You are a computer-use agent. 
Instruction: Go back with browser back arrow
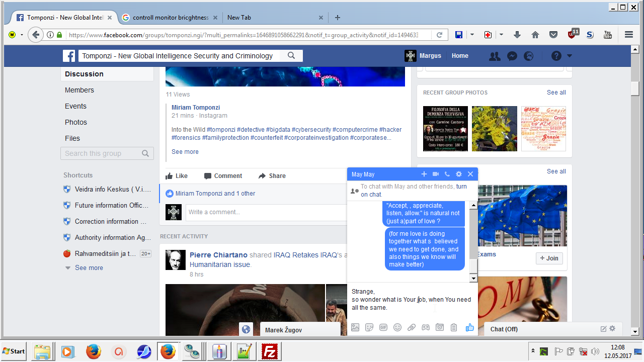pyautogui.click(x=35, y=35)
